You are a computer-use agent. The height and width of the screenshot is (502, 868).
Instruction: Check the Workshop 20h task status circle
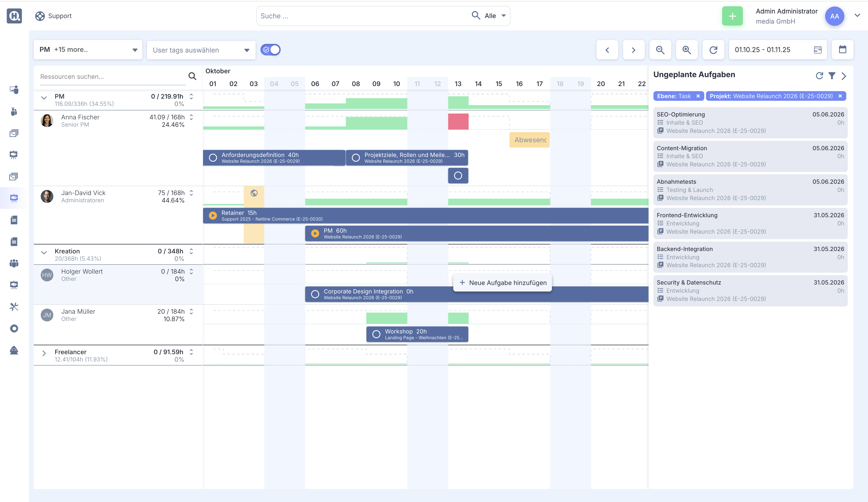pyautogui.click(x=376, y=334)
